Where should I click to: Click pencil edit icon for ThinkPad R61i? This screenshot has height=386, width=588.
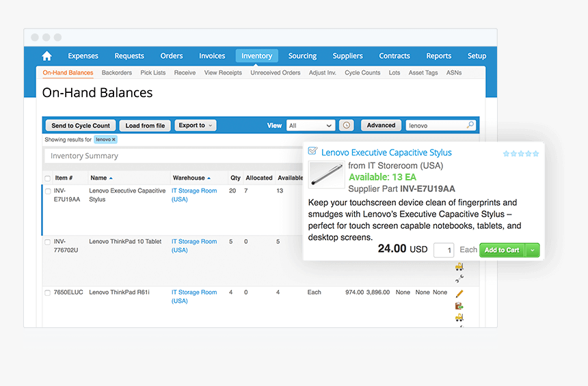point(459,294)
